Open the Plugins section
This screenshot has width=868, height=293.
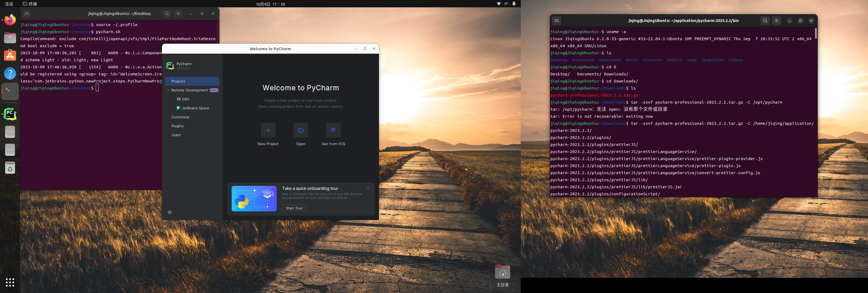[177, 126]
